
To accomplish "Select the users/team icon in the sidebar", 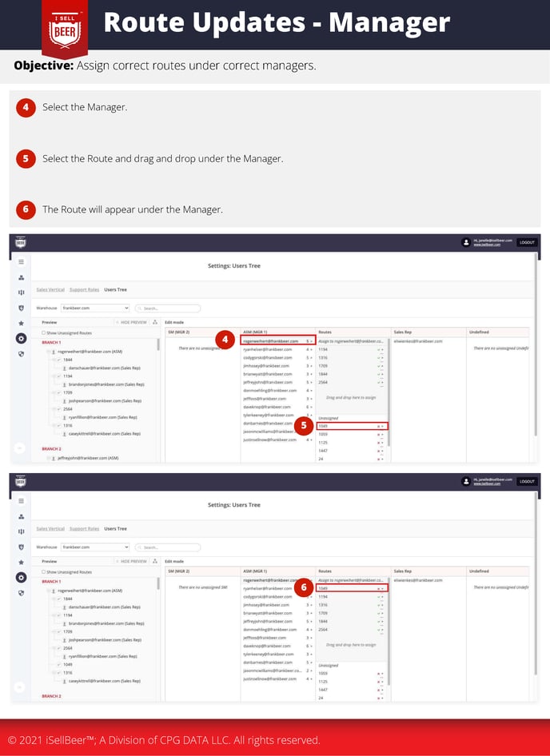I will [21, 277].
